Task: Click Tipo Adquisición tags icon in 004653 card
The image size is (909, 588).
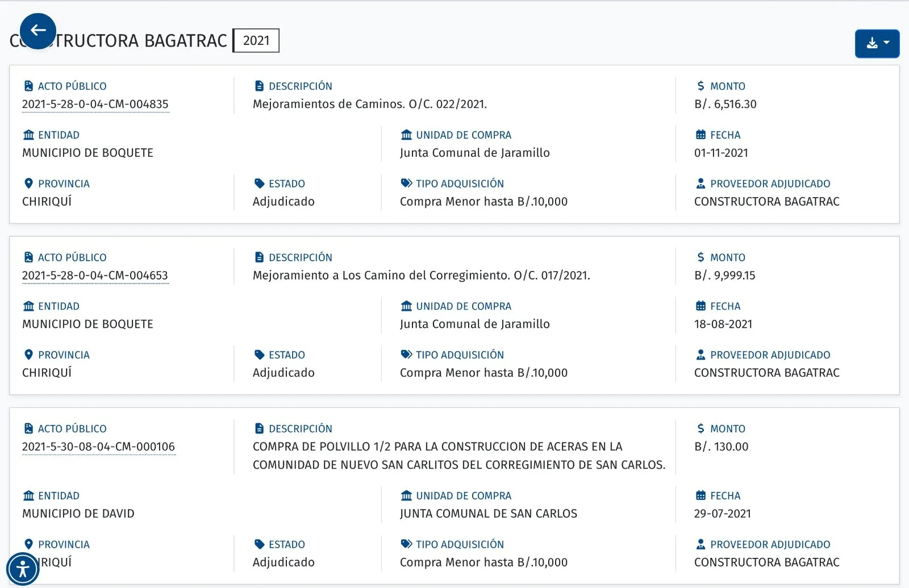Action: click(x=406, y=355)
